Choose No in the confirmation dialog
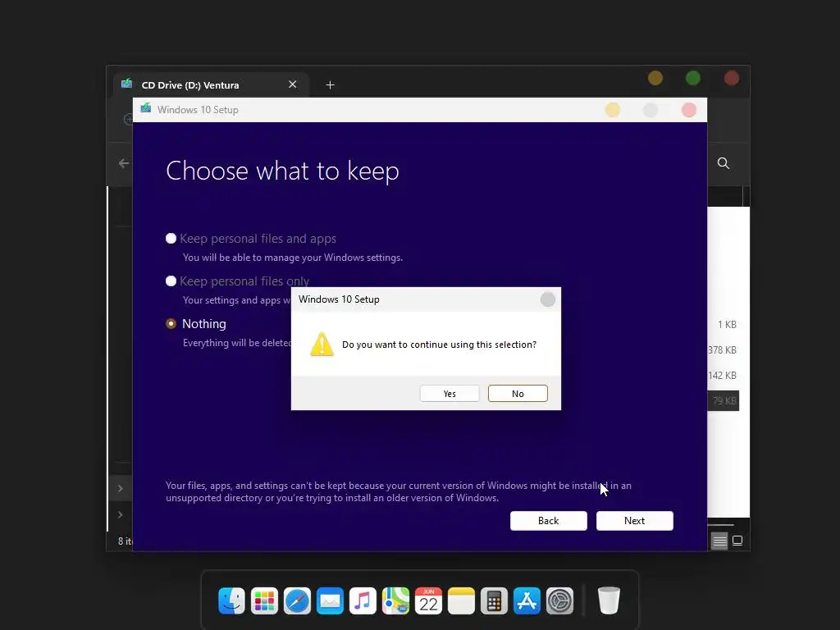Screen dimensions: 840x630 coord(518,393)
